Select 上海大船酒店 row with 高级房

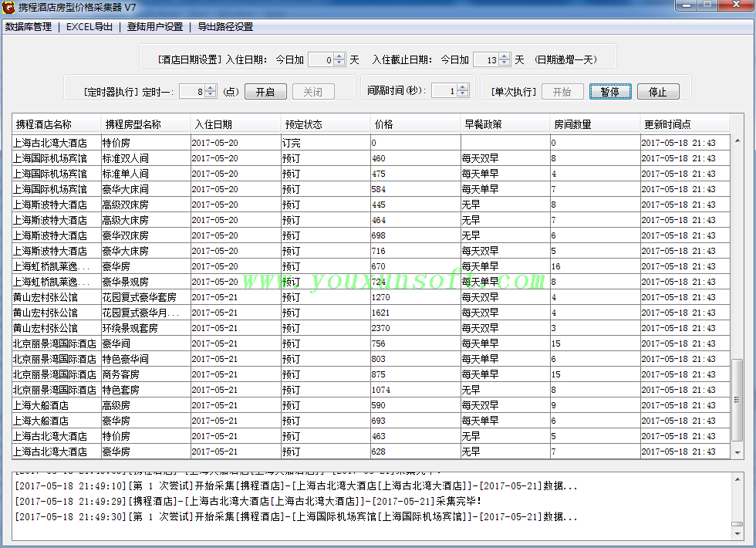point(371,405)
